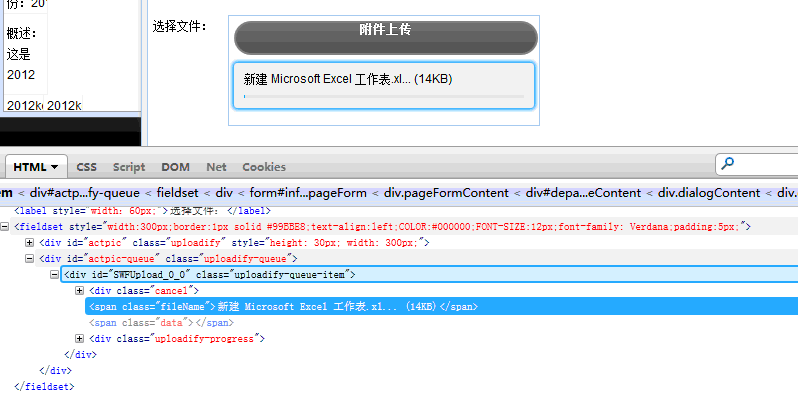Select the fieldset breadcrumb item

(x=177, y=193)
